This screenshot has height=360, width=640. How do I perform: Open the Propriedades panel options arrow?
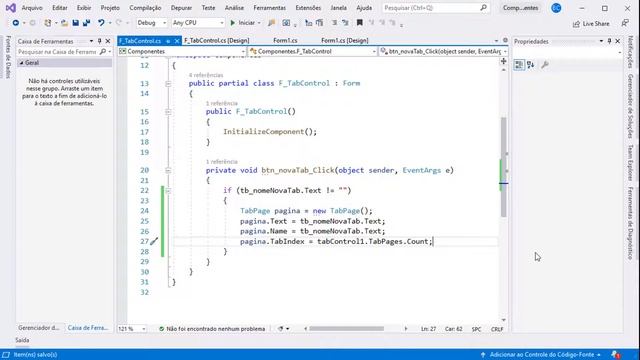coord(601,41)
